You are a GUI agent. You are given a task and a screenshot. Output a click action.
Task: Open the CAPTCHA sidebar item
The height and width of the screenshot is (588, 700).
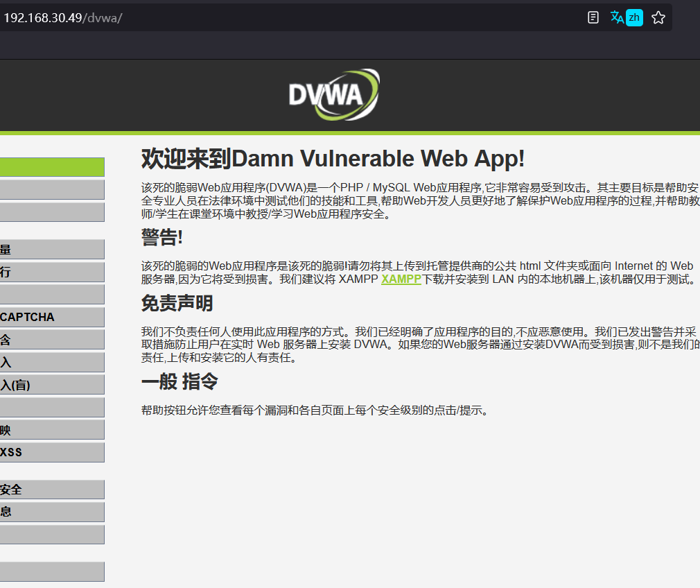pos(52,317)
